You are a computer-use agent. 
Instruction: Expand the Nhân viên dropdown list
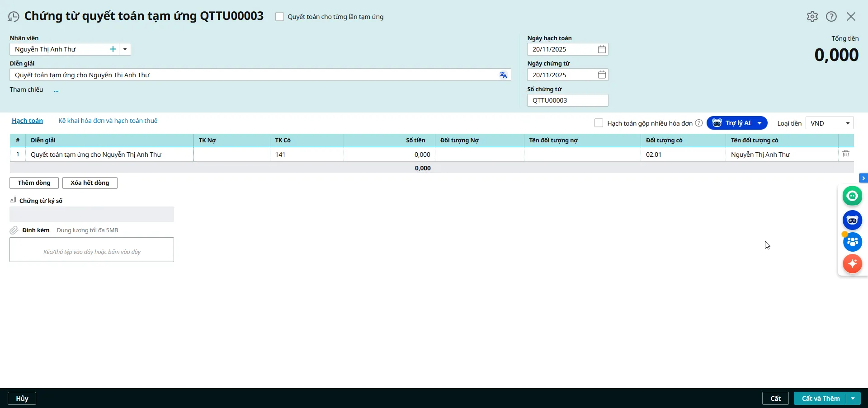(125, 49)
